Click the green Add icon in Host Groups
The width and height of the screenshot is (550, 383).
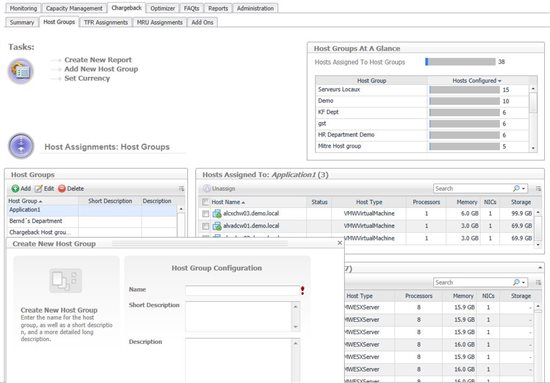(x=15, y=189)
